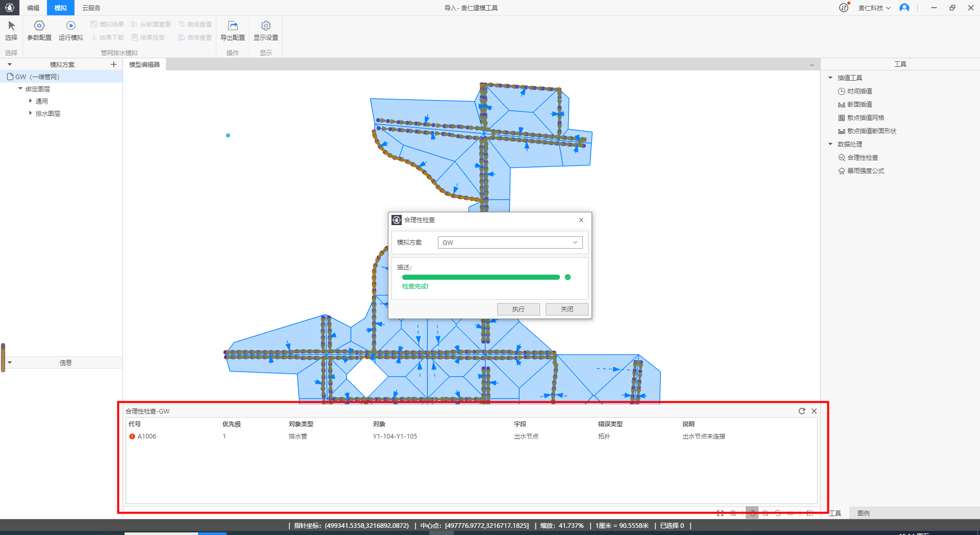Switch to the 编辑 ribbon tab
Image resolution: width=980 pixels, height=535 pixels.
click(x=33, y=8)
